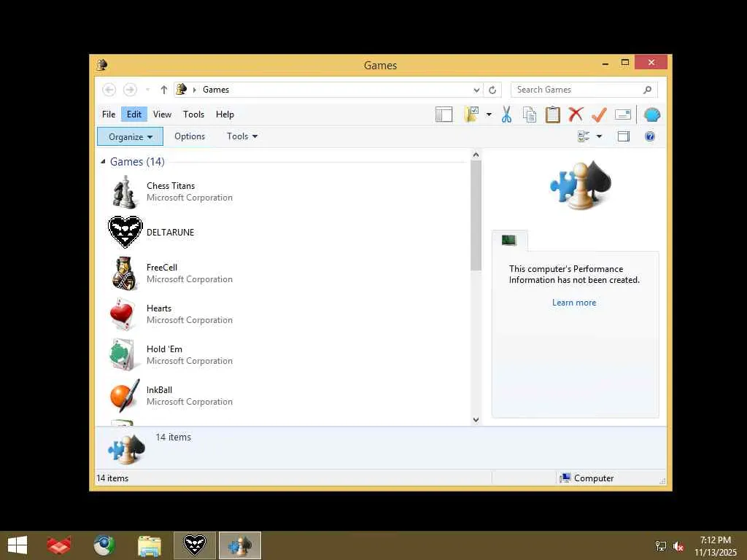747x560 pixels.
Task: Select the Chess Titans game icon
Action: pos(125,192)
